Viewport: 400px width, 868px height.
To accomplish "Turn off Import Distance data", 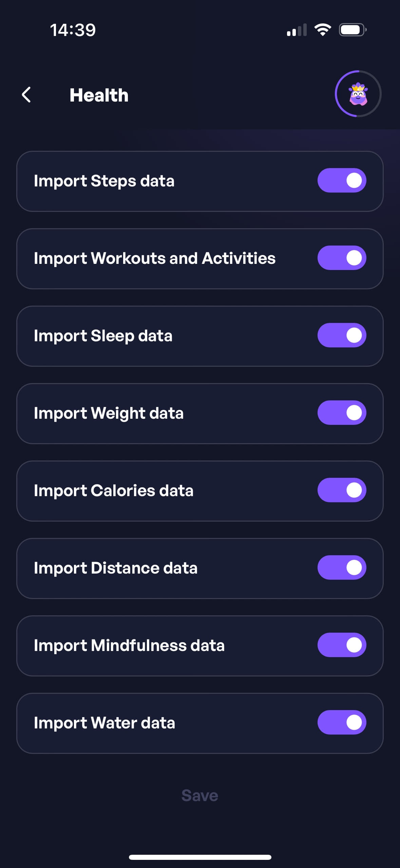I will (342, 567).
